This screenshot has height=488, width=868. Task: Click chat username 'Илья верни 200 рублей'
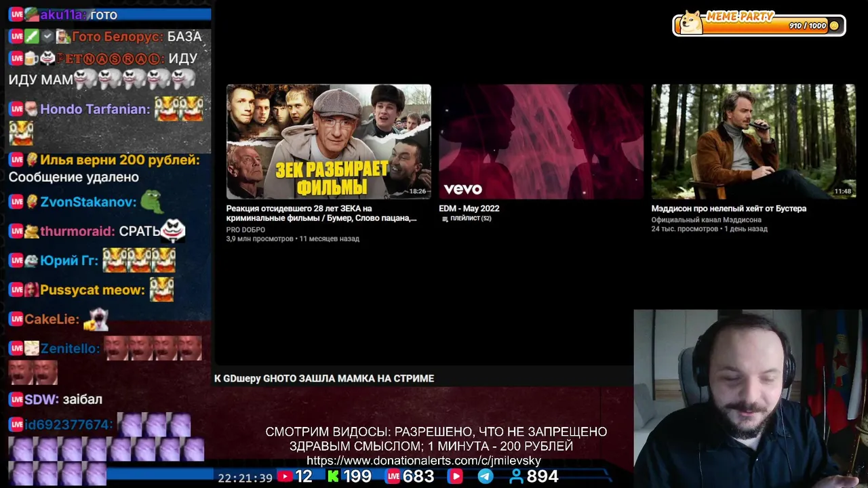tap(120, 160)
